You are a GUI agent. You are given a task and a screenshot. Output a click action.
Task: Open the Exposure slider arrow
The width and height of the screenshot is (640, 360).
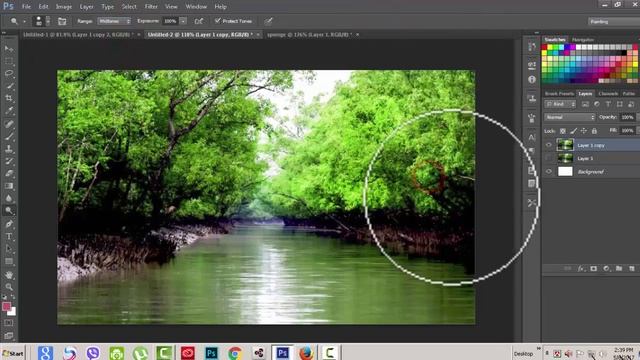click(183, 21)
